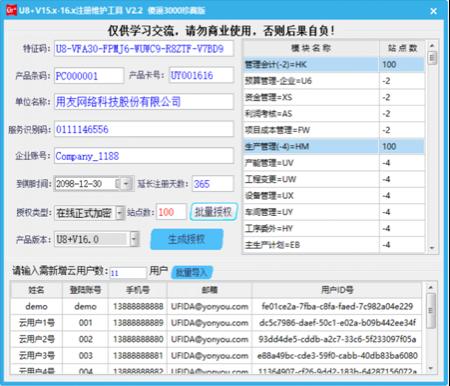
Task: Click the 服务识别码 field 0111146556
Action: pos(144,129)
